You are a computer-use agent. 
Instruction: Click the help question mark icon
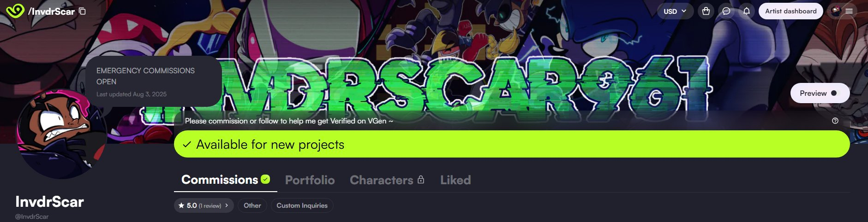click(x=835, y=121)
